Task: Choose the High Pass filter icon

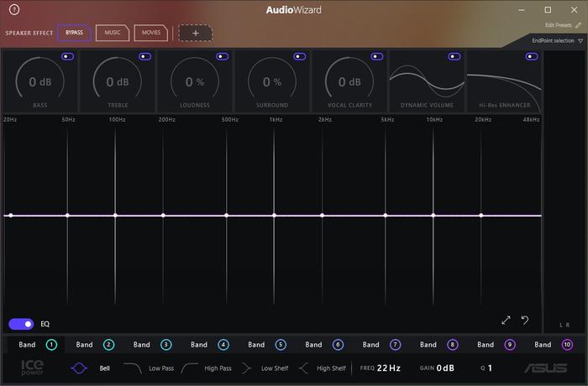Action: 190,368
